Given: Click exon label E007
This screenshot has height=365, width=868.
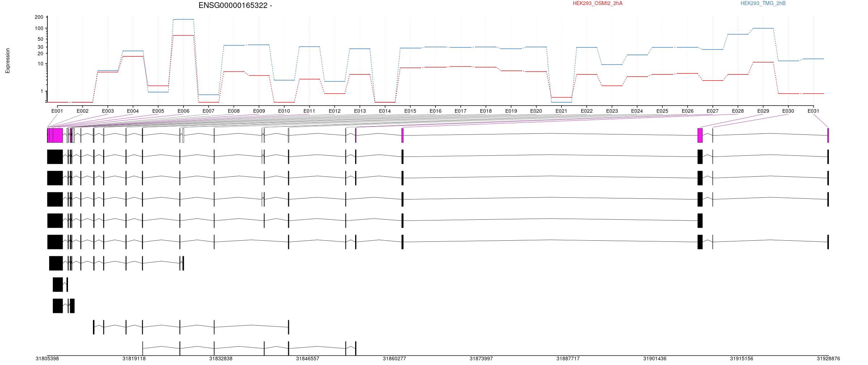Looking at the screenshot, I should [x=208, y=111].
